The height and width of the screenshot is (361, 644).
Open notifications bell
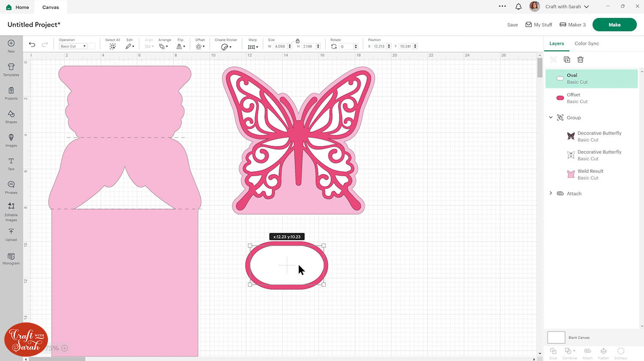pyautogui.click(x=518, y=7)
